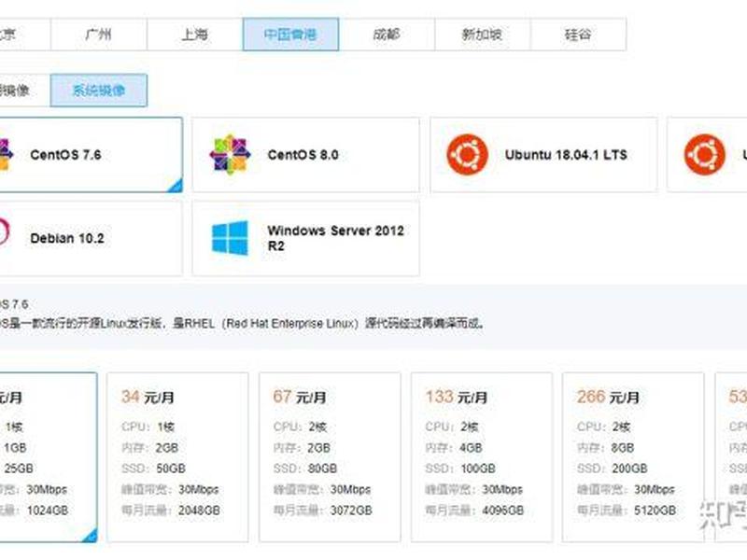
Task: Select the 成都 region tab
Action: click(387, 35)
